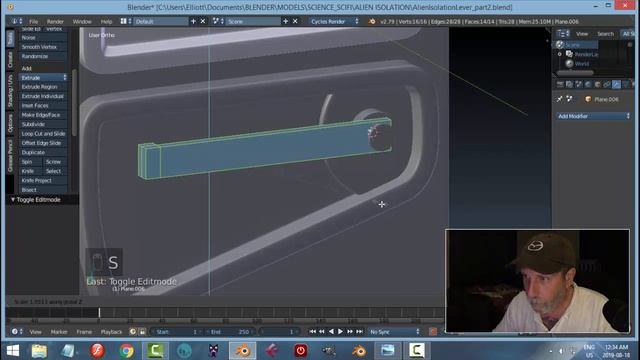
Task: Jump to the last frame
Action: (359, 331)
